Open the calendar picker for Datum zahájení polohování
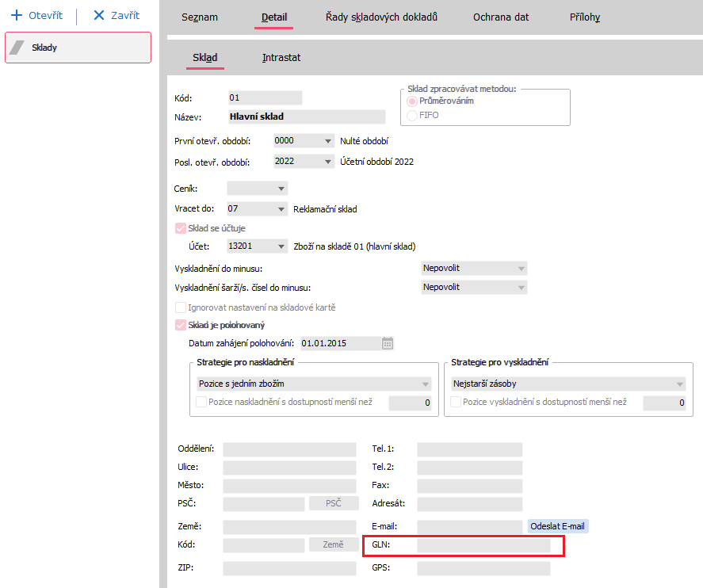703x588 pixels. [x=388, y=343]
